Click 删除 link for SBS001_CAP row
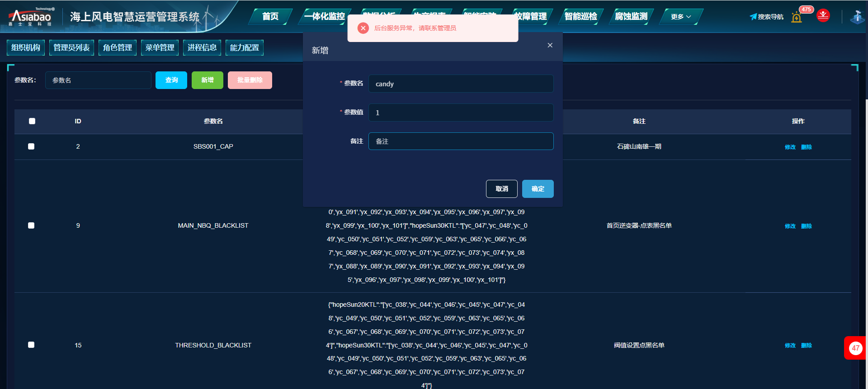This screenshot has width=868, height=389. pos(806,147)
